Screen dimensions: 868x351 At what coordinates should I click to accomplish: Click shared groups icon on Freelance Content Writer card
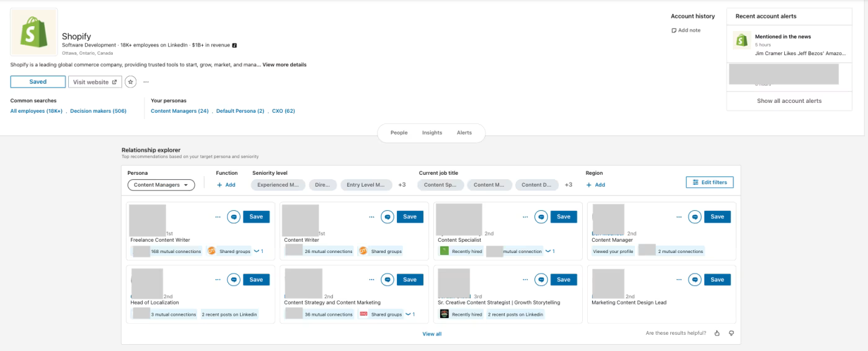pos(211,251)
